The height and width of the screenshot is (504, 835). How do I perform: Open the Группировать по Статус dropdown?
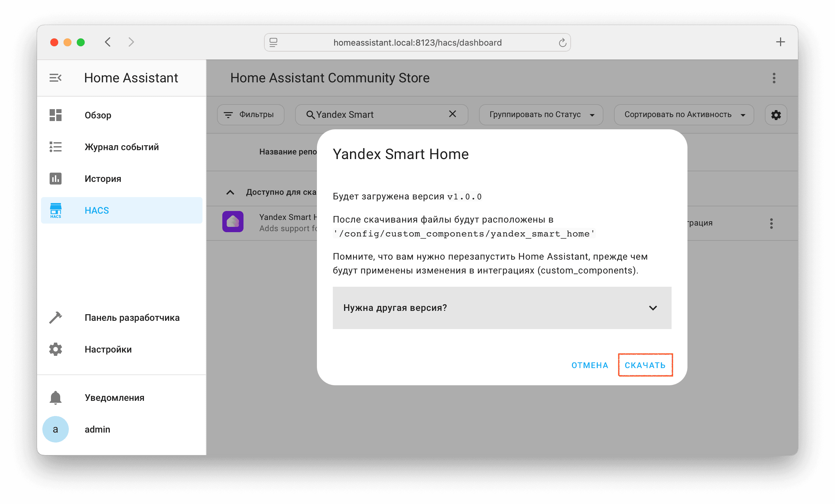coord(541,115)
